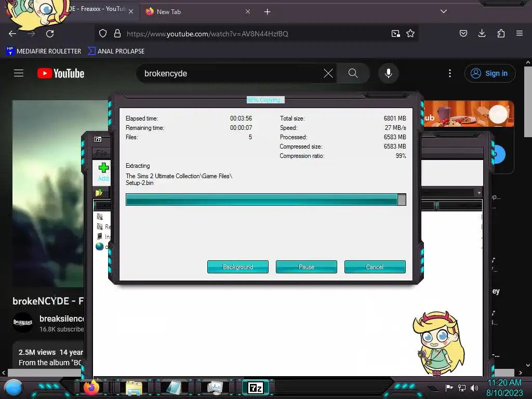The height and width of the screenshot is (399, 532).
Task: Open YouTube settings three-dot menu
Action: click(450, 73)
